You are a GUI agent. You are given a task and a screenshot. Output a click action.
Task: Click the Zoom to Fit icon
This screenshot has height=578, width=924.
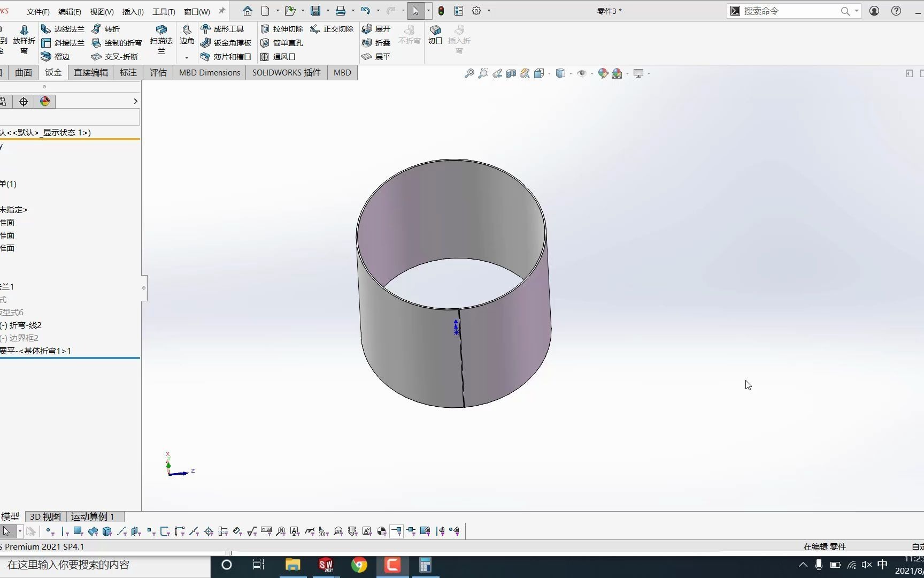pyautogui.click(x=469, y=73)
